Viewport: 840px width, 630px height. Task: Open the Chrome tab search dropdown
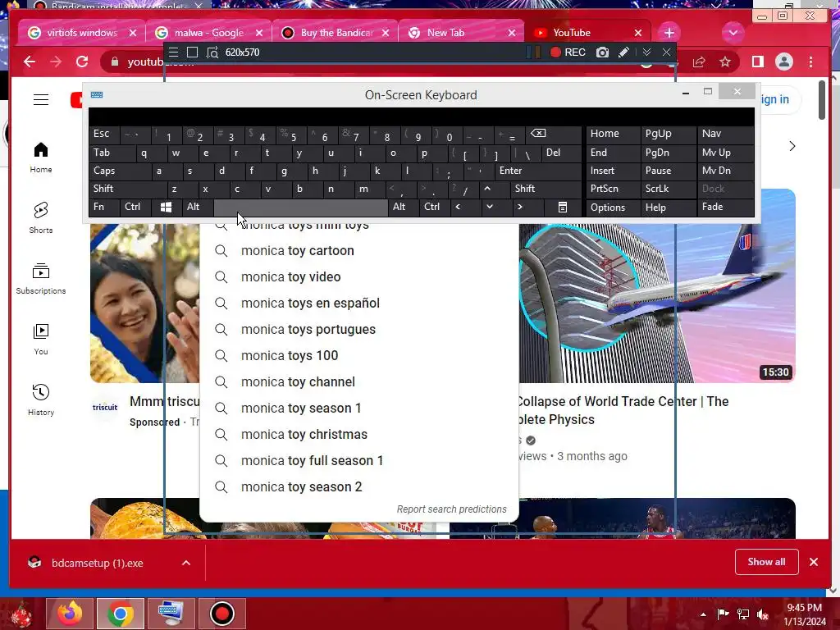pyautogui.click(x=733, y=33)
